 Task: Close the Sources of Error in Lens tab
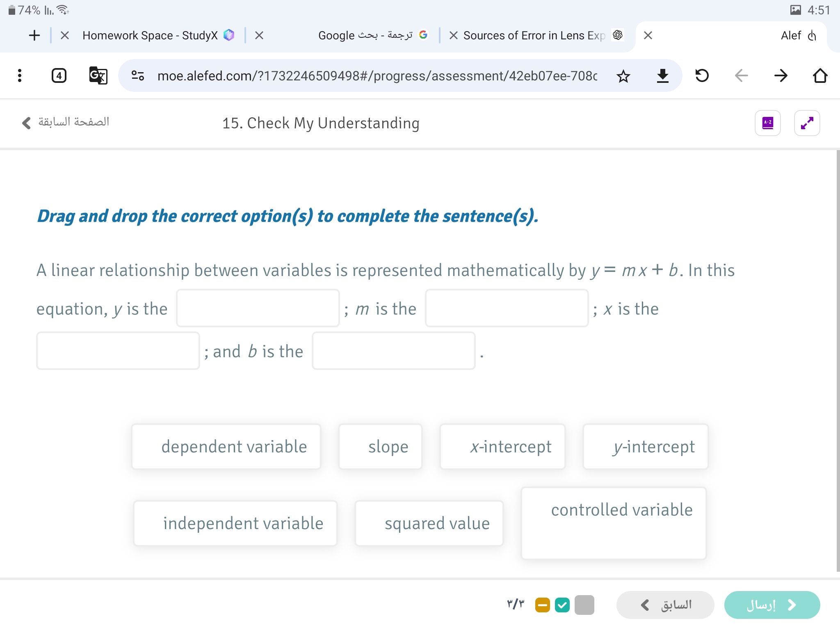click(x=453, y=35)
